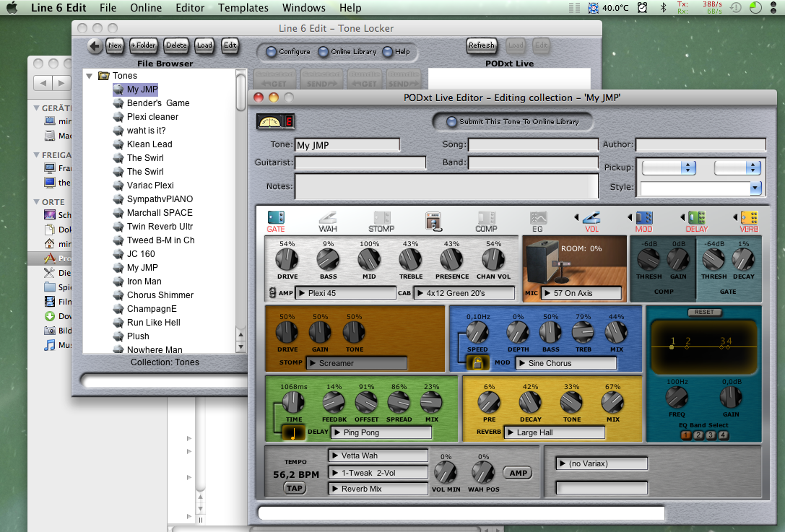
Task: Select EQ band 3
Action: point(711,435)
